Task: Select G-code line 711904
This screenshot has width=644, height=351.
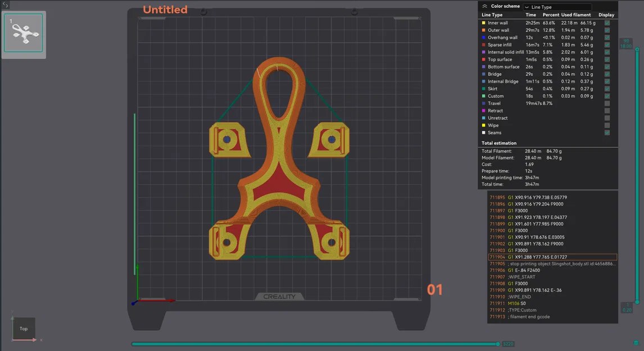Action: coord(552,257)
